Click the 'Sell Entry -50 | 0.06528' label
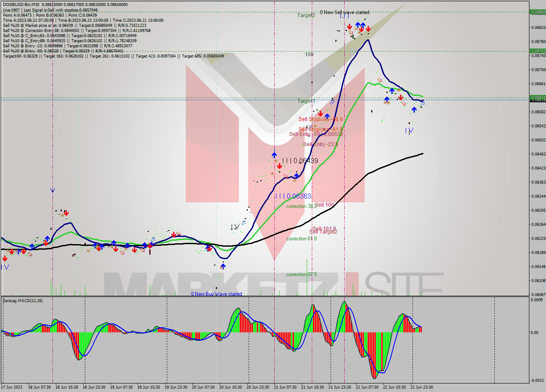546x392 pixels. tap(316, 134)
